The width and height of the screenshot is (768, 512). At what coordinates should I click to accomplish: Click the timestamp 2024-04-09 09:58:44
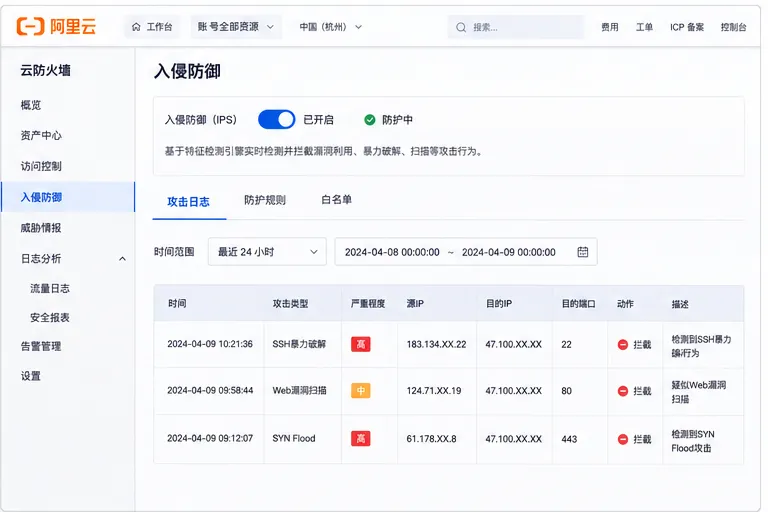tap(210, 390)
